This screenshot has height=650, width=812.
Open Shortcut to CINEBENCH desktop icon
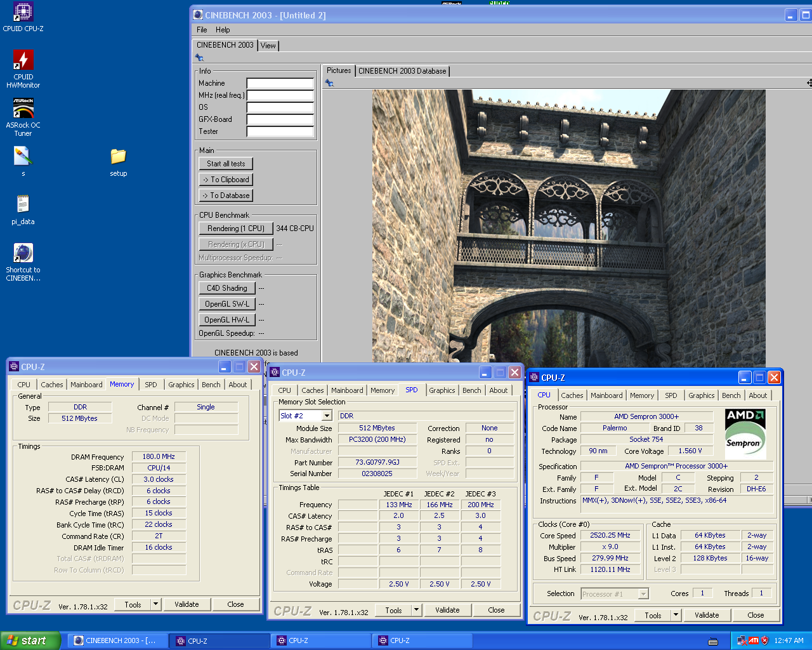pos(23,262)
